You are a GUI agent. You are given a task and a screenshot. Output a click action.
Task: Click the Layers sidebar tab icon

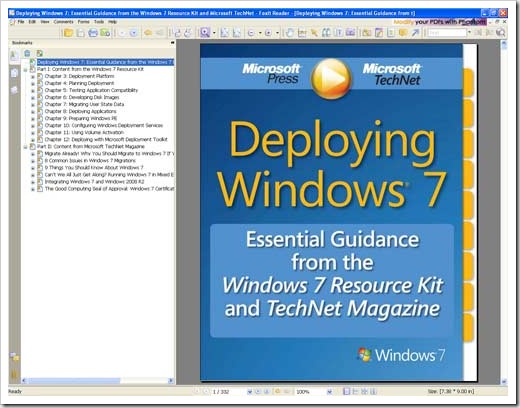14,90
